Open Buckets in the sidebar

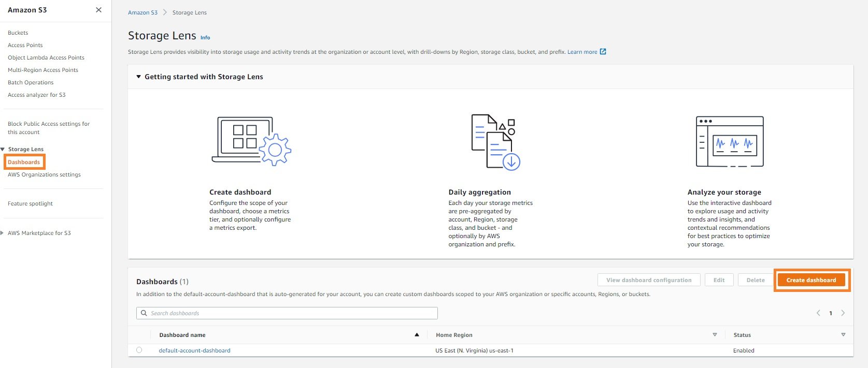coord(18,33)
